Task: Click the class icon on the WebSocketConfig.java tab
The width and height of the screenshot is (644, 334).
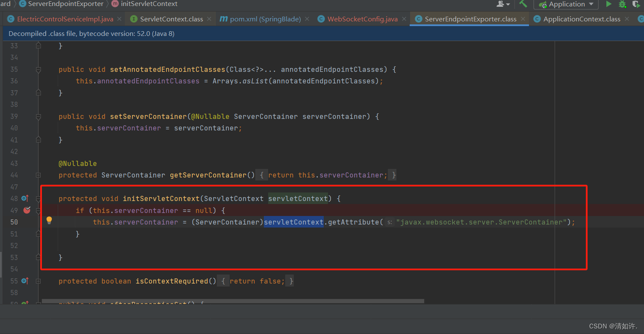Action: click(321, 19)
